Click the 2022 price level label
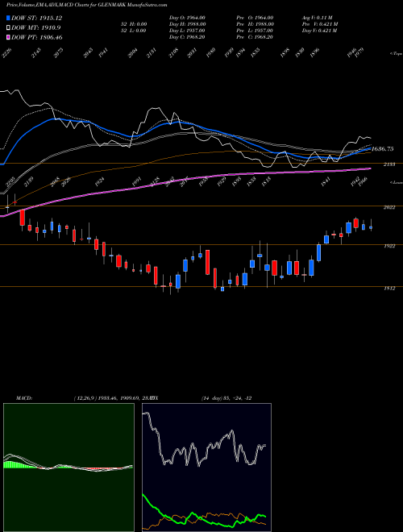Viewport: 403px width, 532px height. (x=389, y=207)
